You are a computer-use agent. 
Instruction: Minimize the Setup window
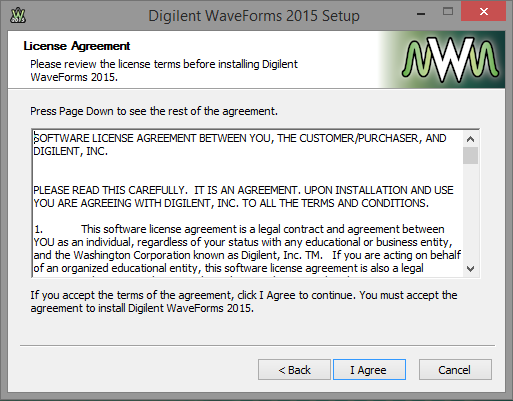point(421,14)
